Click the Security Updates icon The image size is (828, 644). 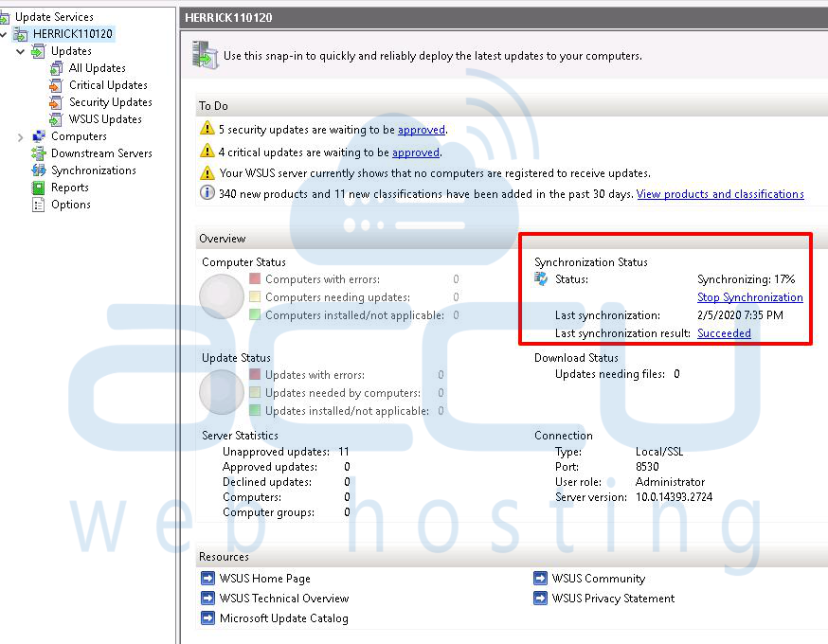pyautogui.click(x=56, y=102)
